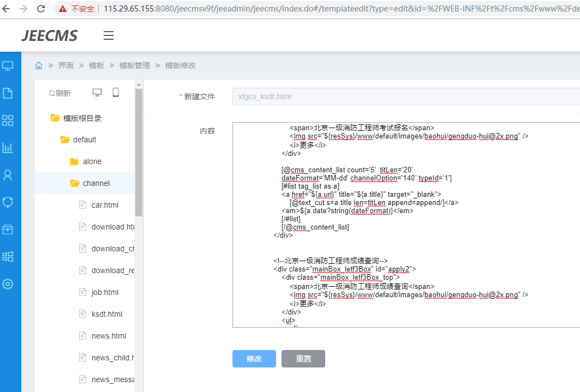580x392 pixels.
Task: Click the 新建文件 filename field
Action: (406, 97)
